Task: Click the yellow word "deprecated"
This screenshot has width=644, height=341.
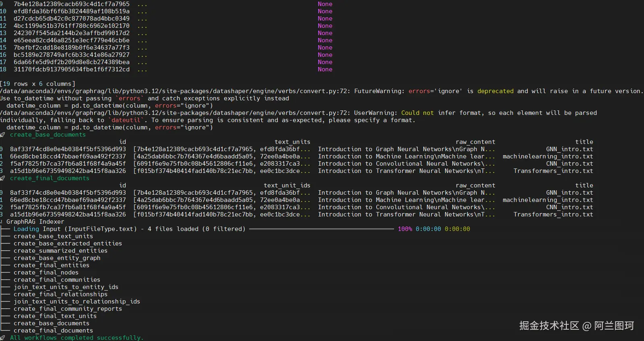Action: [495, 91]
